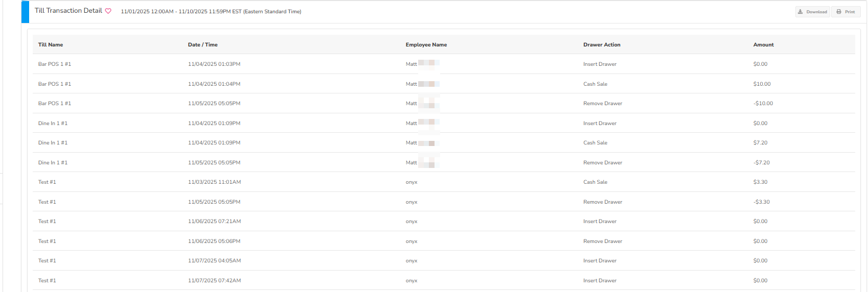Sort by the Amount column header
Image resolution: width=868 pixels, height=292 pixels.
pyautogui.click(x=763, y=45)
